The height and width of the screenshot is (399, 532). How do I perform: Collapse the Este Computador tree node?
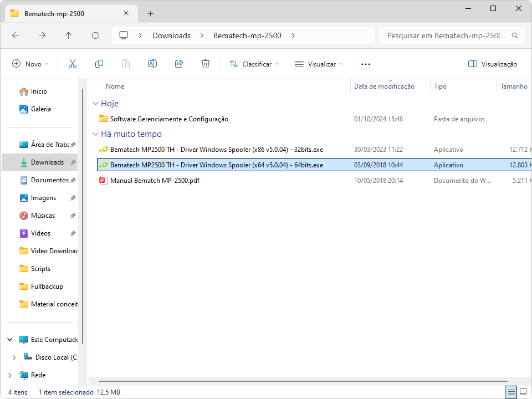(10, 339)
